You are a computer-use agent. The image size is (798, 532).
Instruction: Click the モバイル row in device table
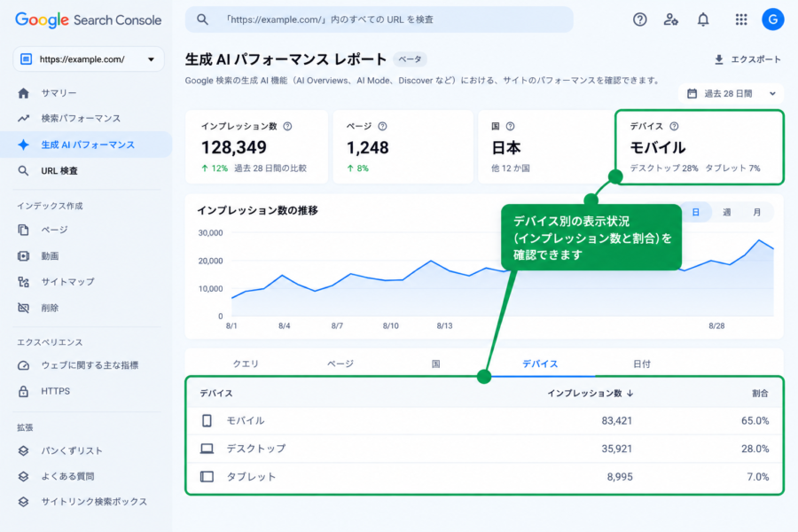(x=484, y=420)
